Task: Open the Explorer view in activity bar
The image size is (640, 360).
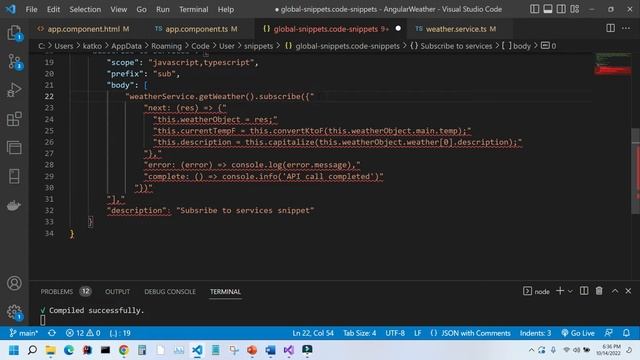Action: coord(14,33)
